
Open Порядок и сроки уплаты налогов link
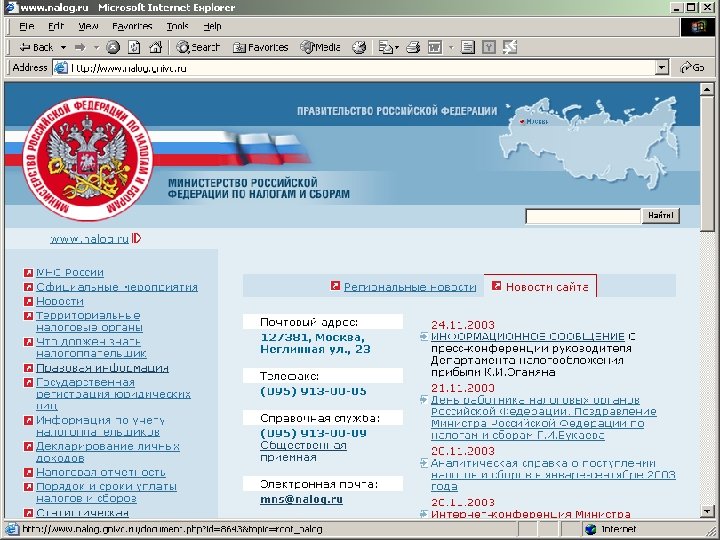click(x=106, y=493)
